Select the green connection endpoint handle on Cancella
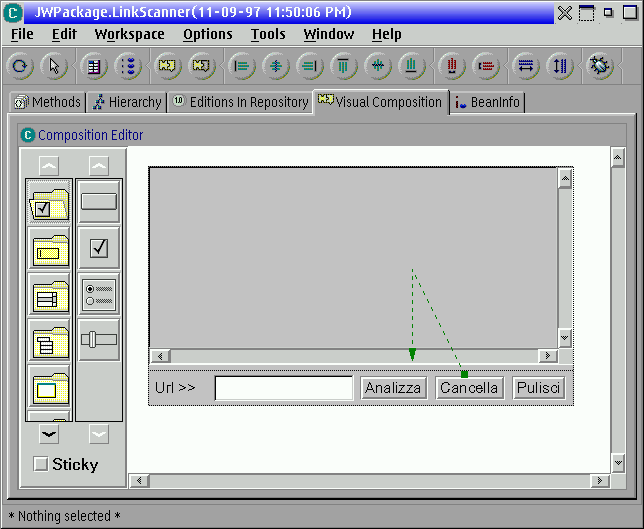The height and width of the screenshot is (529, 644). (465, 374)
